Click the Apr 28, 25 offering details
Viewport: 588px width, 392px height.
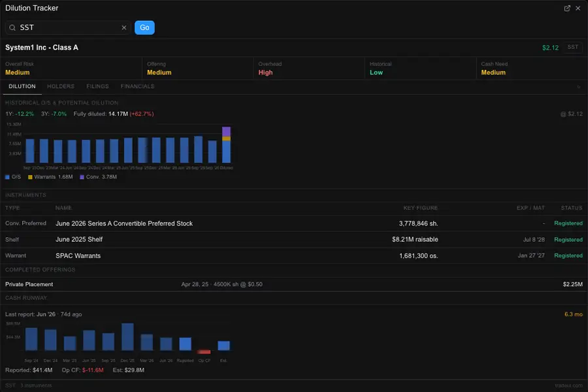(x=221, y=284)
